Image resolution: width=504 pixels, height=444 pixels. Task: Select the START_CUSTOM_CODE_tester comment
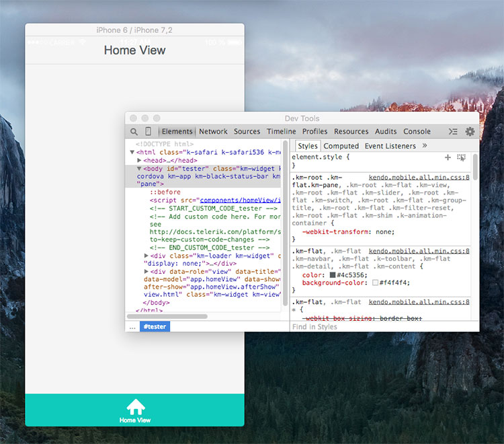(x=214, y=208)
